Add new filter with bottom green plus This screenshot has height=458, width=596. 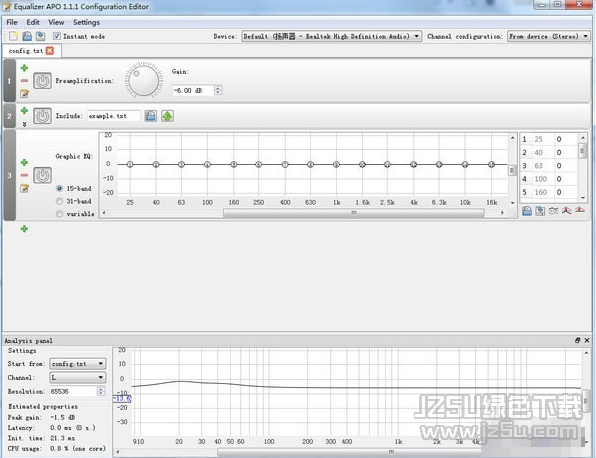click(24, 229)
